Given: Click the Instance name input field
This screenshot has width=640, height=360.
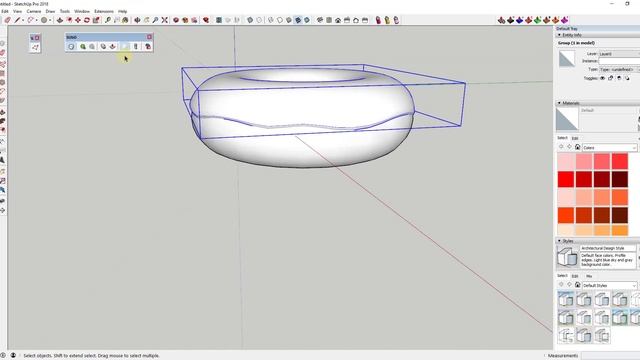Looking at the screenshot, I should tap(619, 61).
